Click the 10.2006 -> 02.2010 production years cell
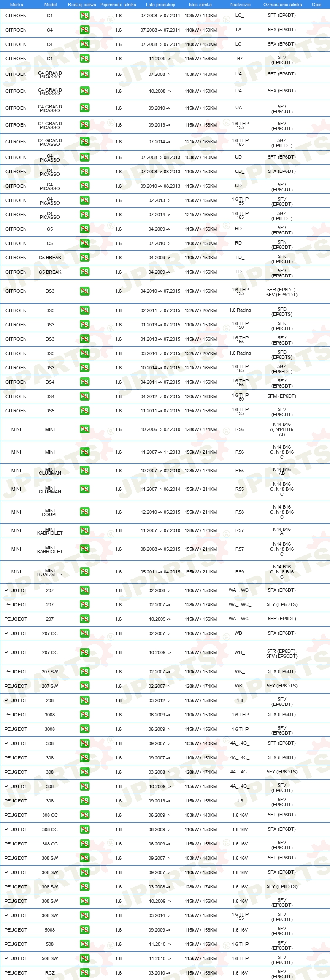The image size is (330, 980). pos(160,429)
